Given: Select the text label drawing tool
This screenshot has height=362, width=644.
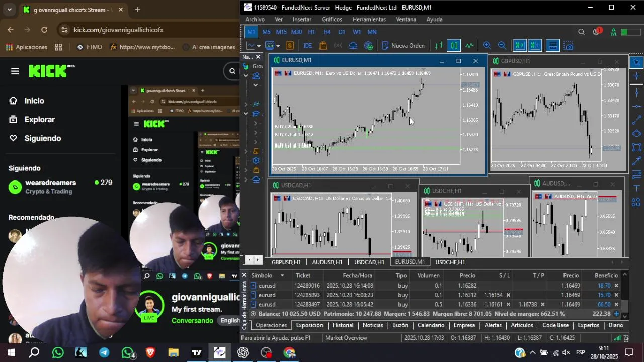Looking at the screenshot, I should click(x=637, y=189).
